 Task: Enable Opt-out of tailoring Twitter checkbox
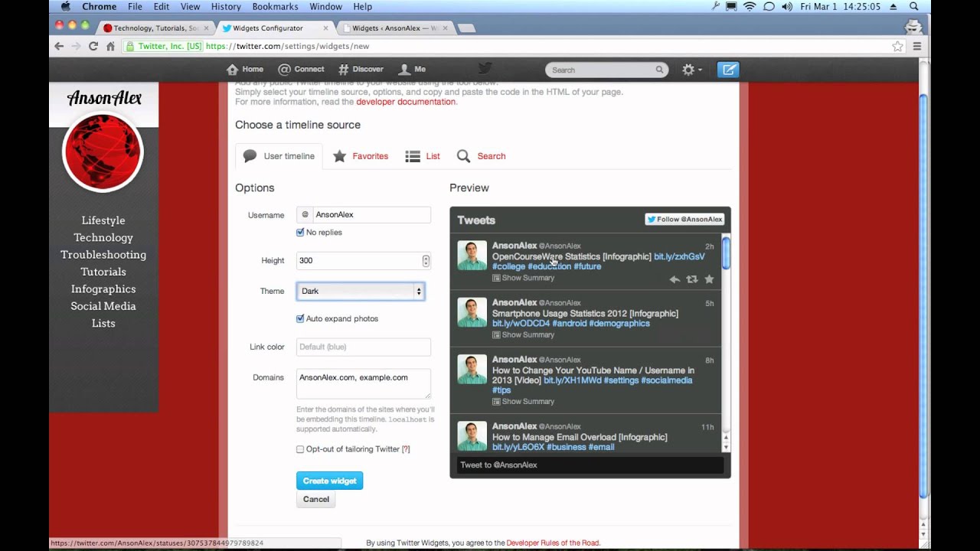[300, 449]
